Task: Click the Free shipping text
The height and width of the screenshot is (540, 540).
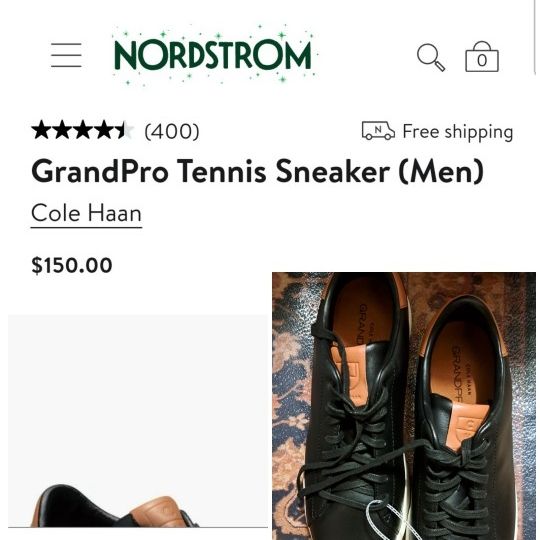Action: [x=458, y=132]
